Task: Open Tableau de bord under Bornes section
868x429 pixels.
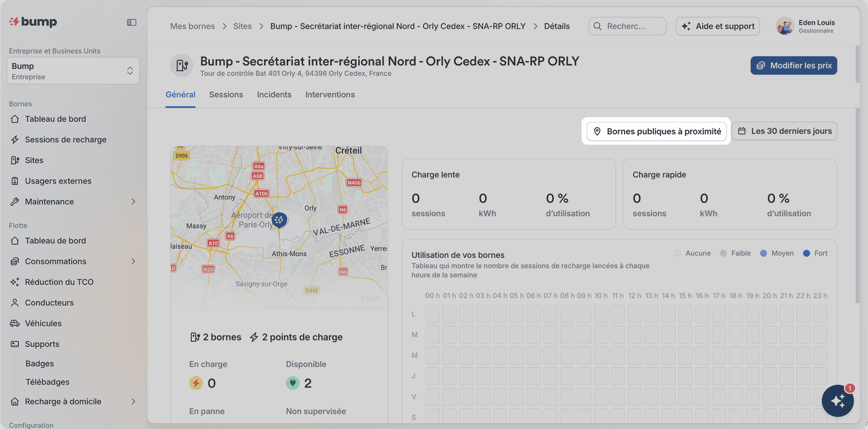Action: point(73,119)
